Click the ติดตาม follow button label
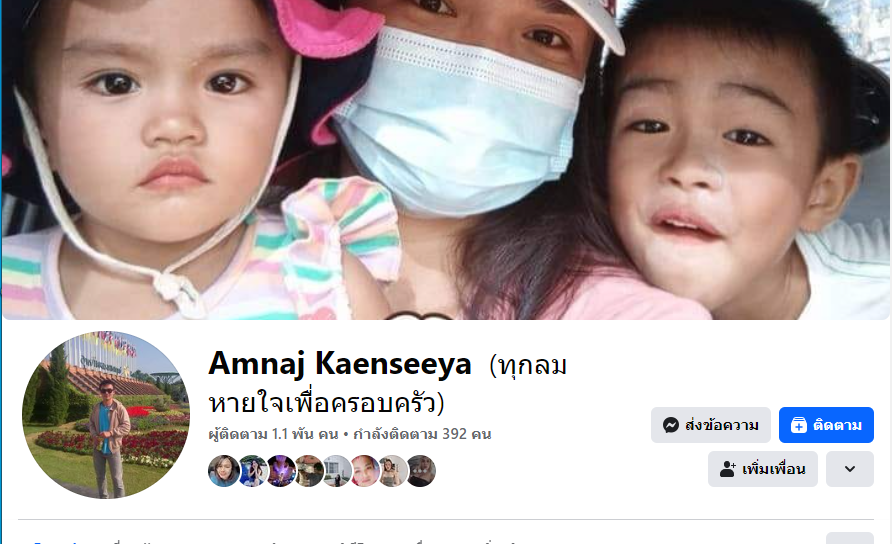The height and width of the screenshot is (544, 892). click(837, 425)
